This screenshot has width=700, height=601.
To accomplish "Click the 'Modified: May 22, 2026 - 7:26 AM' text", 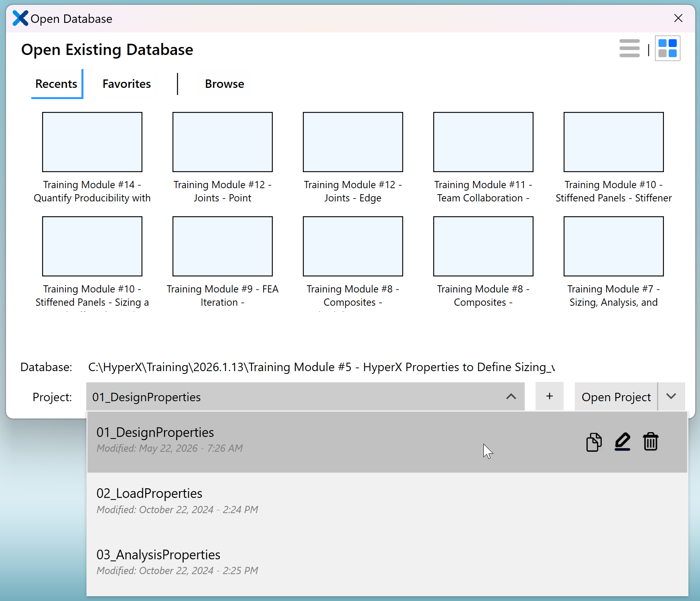I will click(x=170, y=448).
